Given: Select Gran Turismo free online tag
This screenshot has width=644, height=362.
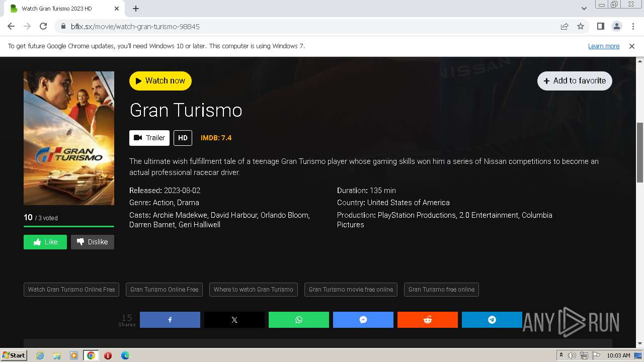Looking at the screenshot, I should 441,290.
